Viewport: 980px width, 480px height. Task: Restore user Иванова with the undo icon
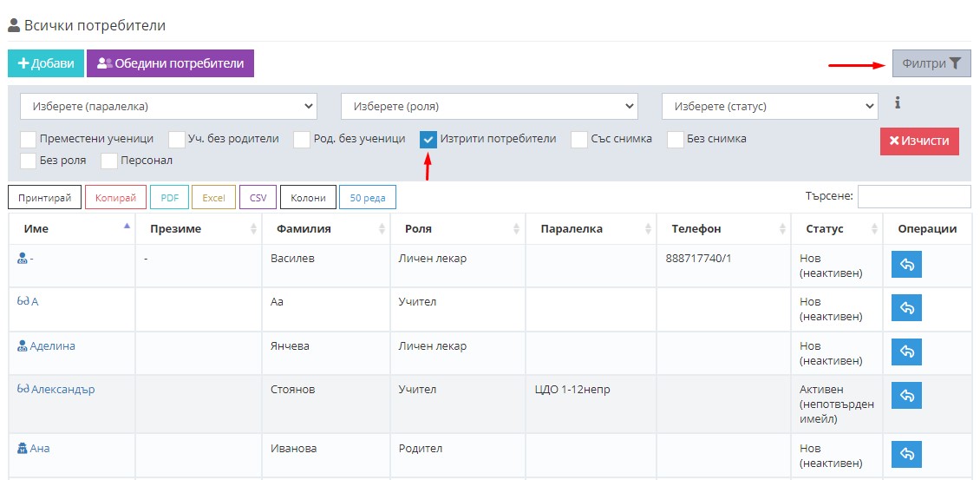906,454
